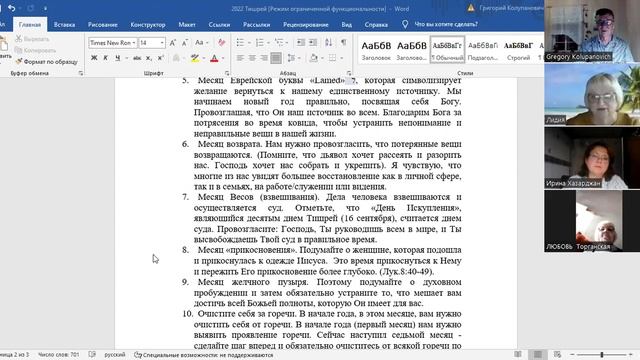The image size is (640, 360).
Task: Toggle italic (К) formatting
Action: [105, 58]
